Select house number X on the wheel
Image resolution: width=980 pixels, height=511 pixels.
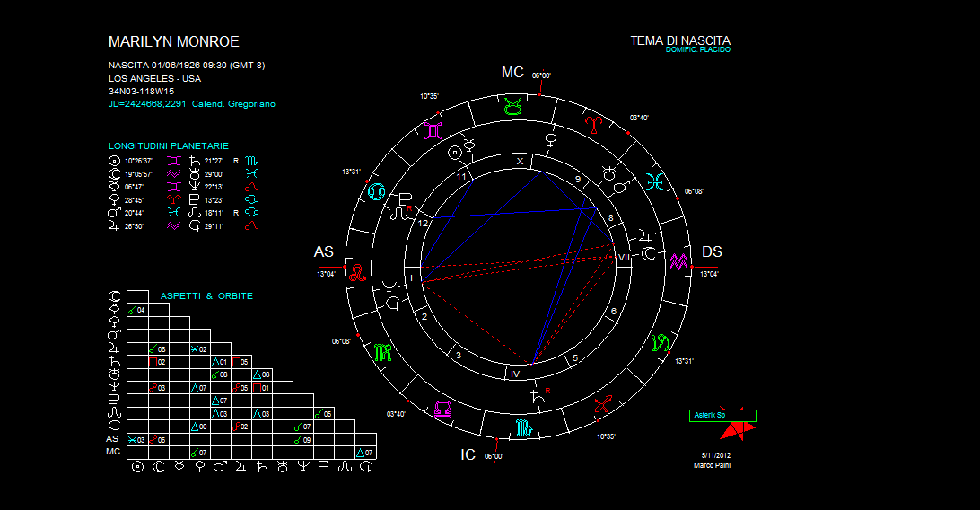point(520,162)
